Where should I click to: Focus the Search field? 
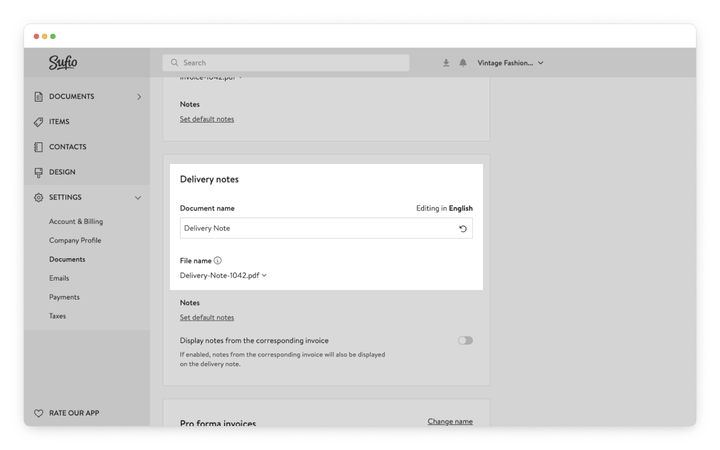pos(286,62)
